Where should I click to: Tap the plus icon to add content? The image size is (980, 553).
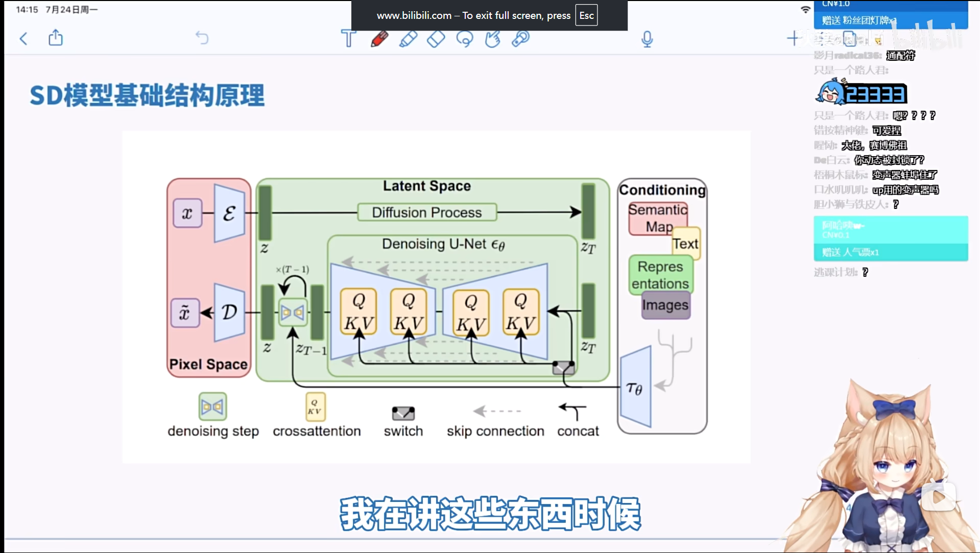point(794,38)
